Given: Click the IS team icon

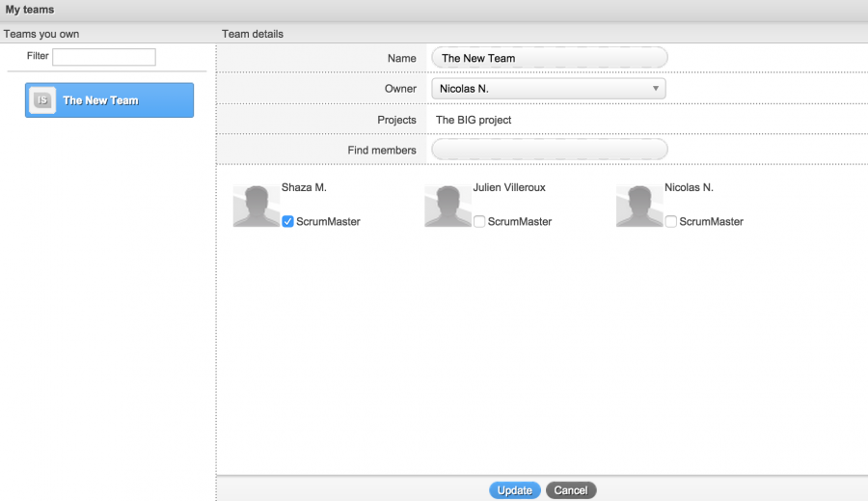Looking at the screenshot, I should (42, 100).
